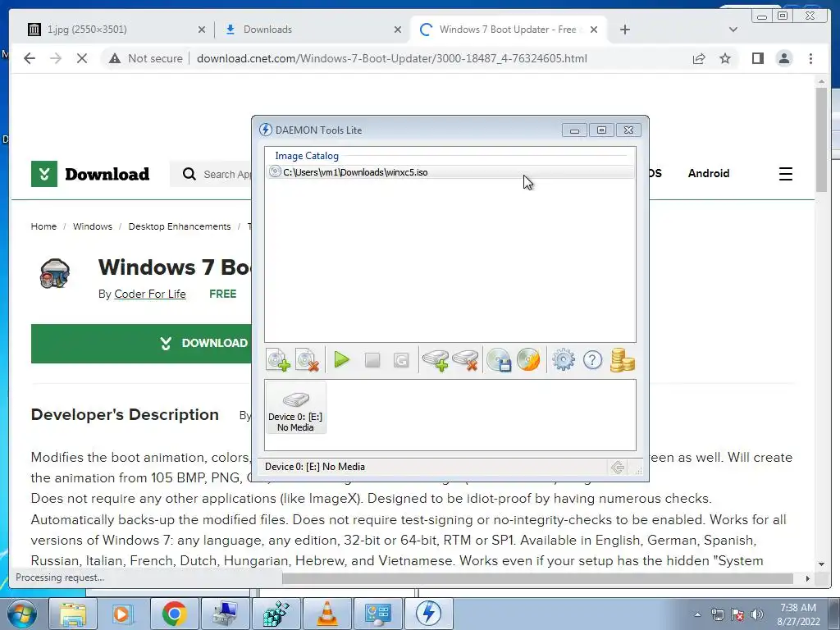Open VLC media player from taskbar
The height and width of the screenshot is (630, 840).
tap(327, 614)
